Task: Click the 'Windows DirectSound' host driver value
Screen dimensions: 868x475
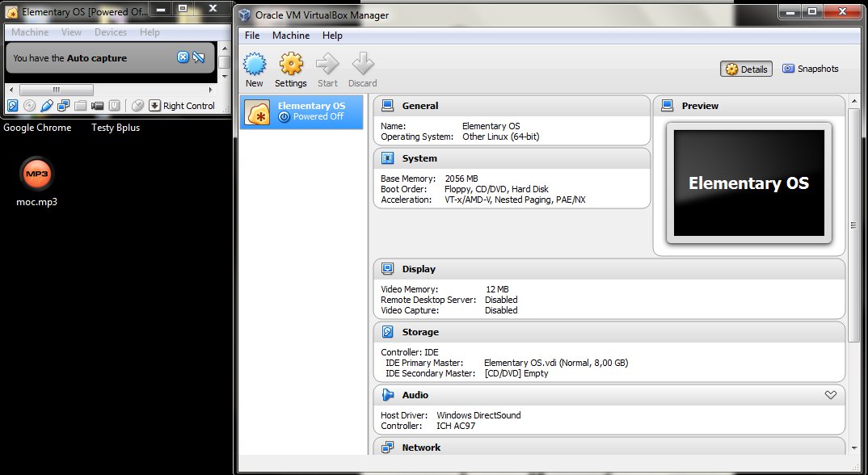Action: tap(478, 415)
